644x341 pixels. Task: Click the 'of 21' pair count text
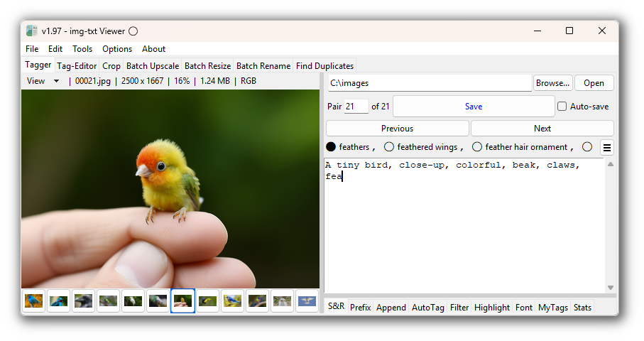(x=381, y=107)
